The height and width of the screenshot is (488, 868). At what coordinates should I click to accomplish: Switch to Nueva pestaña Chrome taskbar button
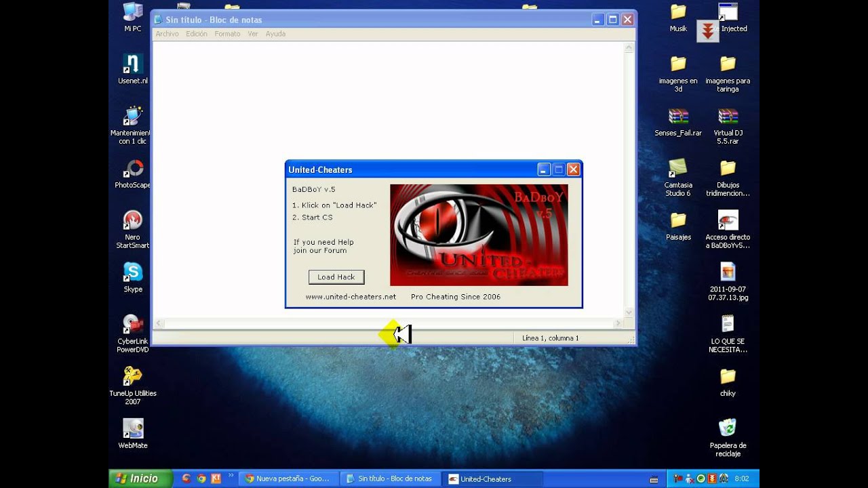[x=288, y=479]
